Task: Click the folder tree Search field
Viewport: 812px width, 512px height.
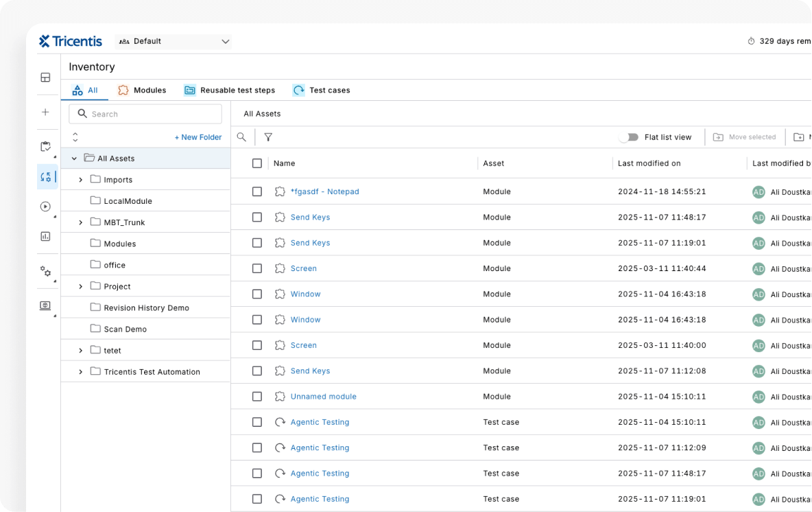Action: click(145, 114)
